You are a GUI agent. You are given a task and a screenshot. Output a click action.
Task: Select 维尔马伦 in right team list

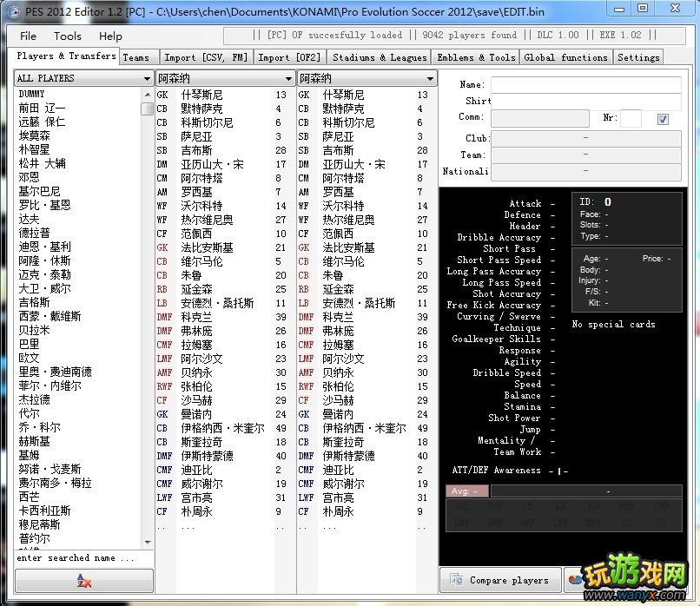click(343, 261)
